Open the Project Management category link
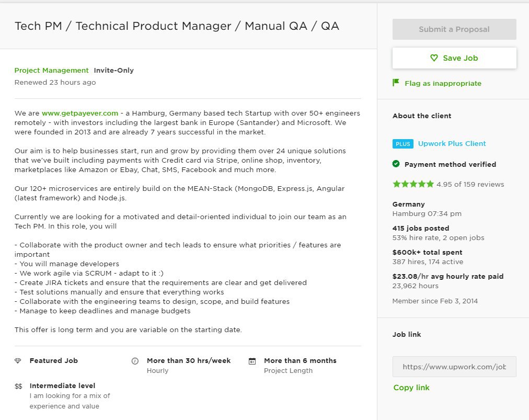The height and width of the screenshot is (420, 529). pyautogui.click(x=51, y=70)
